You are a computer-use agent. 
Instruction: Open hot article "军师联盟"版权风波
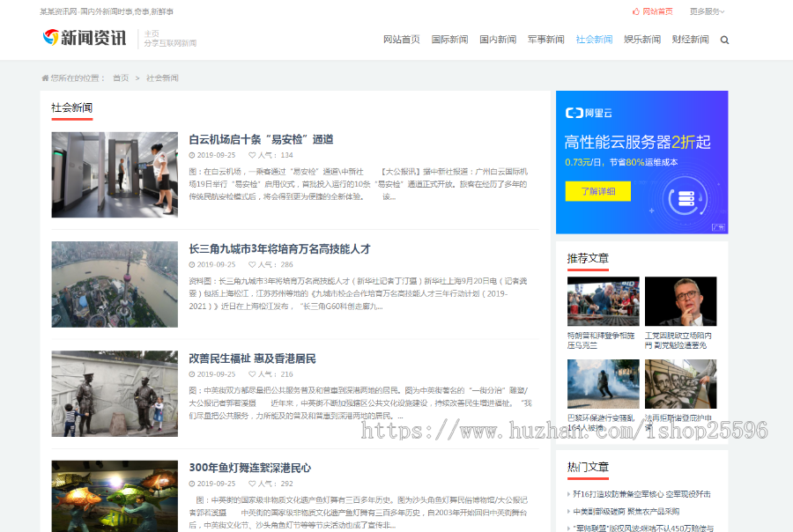click(643, 528)
